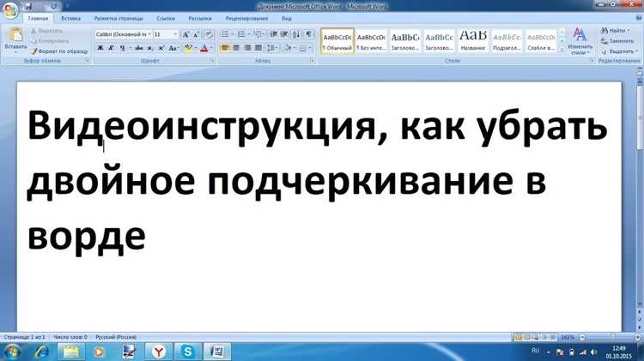Click the Русский (Россия) language indicator
The height and width of the screenshot is (361, 644).
[x=116, y=337]
